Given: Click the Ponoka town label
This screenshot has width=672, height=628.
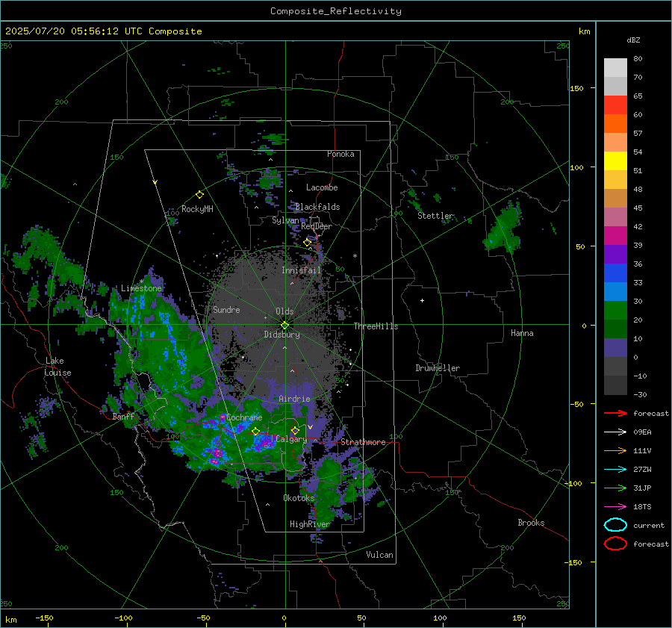Looking at the screenshot, I should [340, 154].
